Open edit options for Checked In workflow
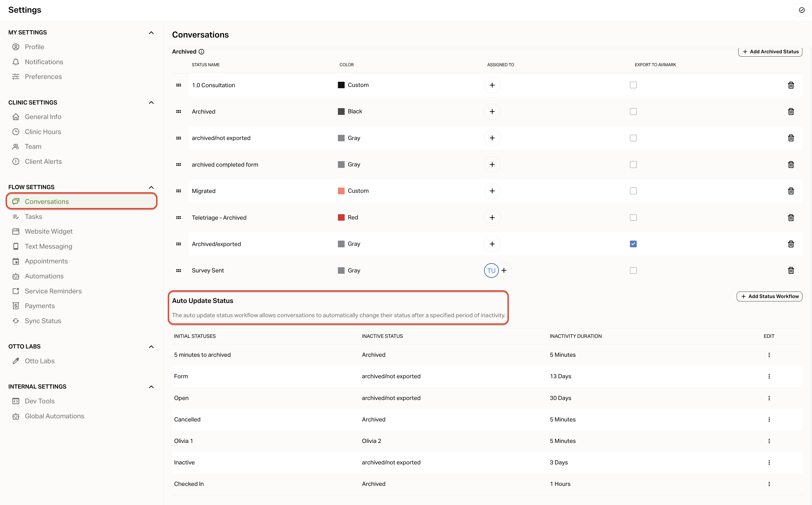The image size is (812, 505). click(x=769, y=484)
